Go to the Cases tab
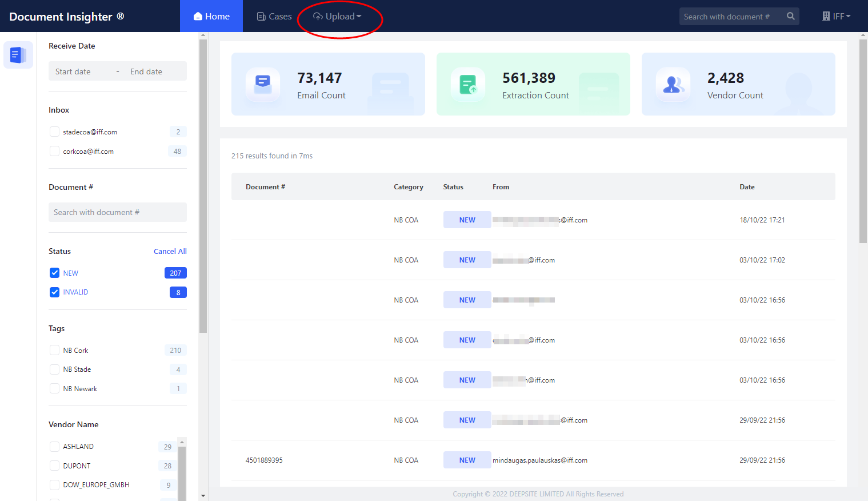868x501 pixels. point(274,17)
